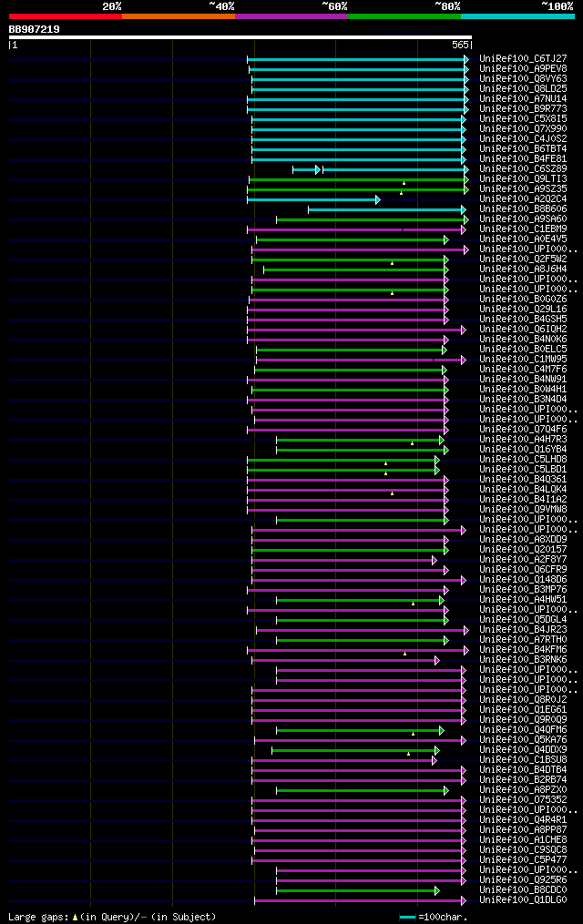
Task: Select the UniRef100_C1BSU8 label
Action: [x=523, y=760]
